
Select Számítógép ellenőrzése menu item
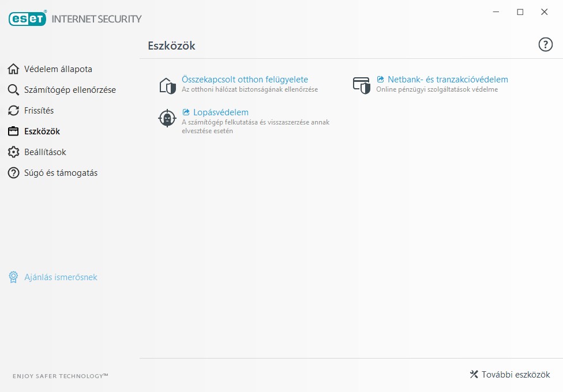tap(70, 90)
